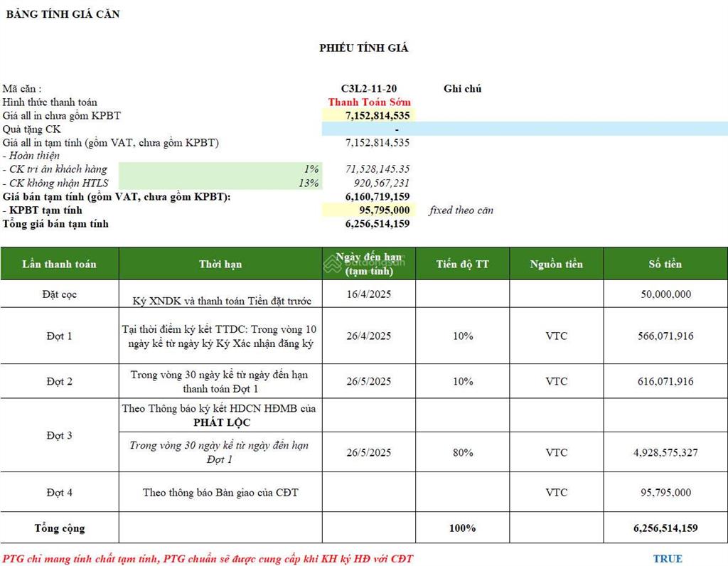The image size is (728, 566).
Task: Click the 'Giá all in chưa gồm KPBT' label
Action: click(x=61, y=116)
